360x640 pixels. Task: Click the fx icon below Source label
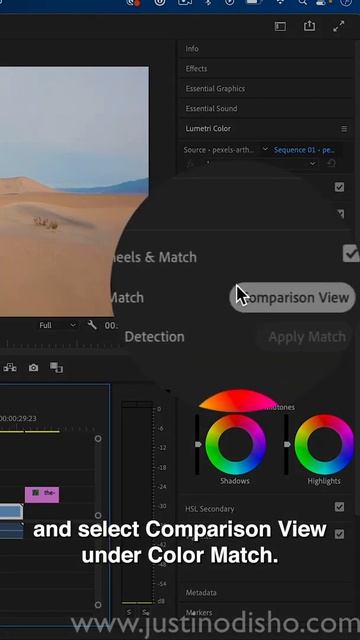190,163
